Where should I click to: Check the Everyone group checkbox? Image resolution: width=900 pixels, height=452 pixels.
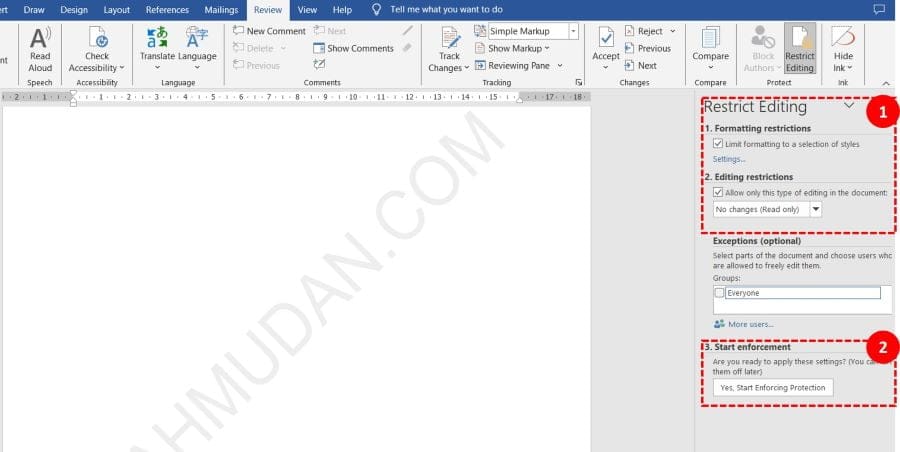tap(720, 293)
